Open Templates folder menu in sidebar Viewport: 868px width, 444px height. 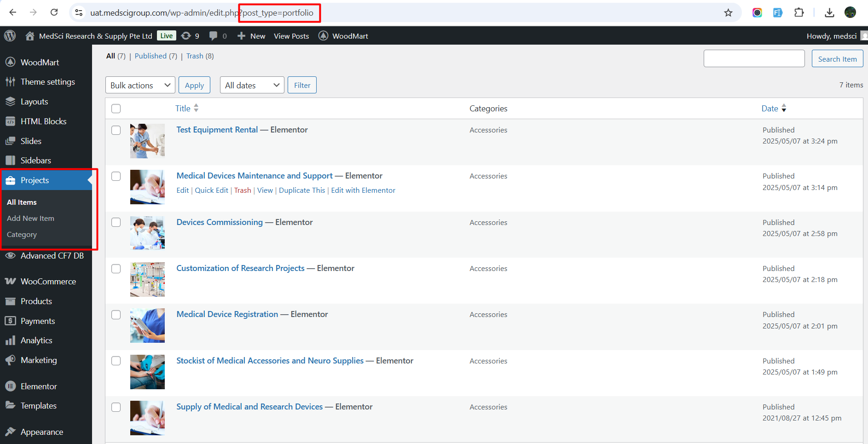(x=39, y=406)
